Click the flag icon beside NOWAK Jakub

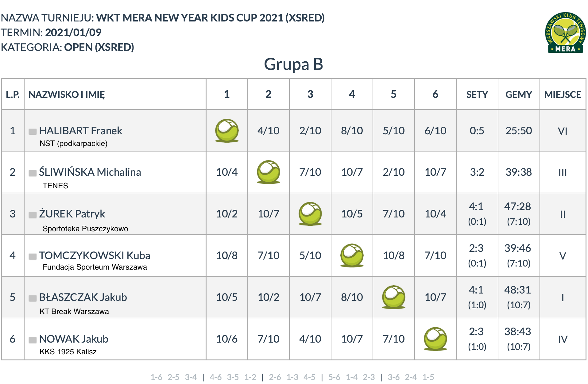point(33,340)
